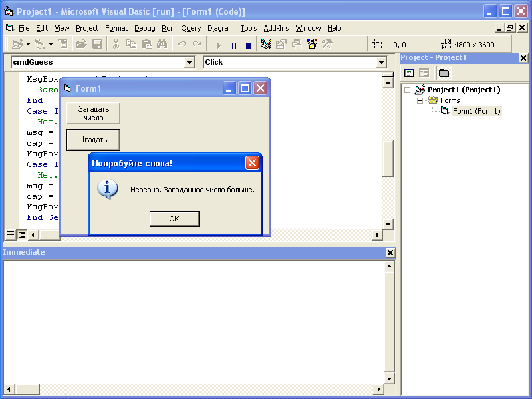Collapse the Forms folder node
This screenshot has height=399, width=532.
[420, 101]
